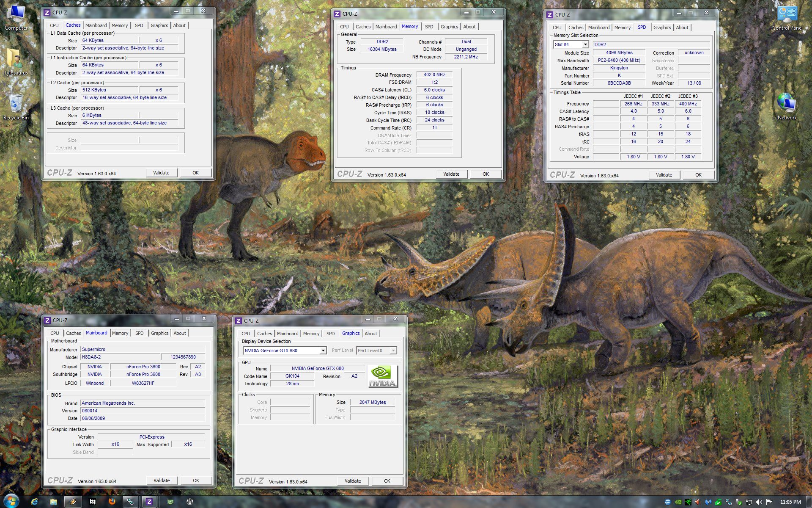Click OK in the Mainboard window
The image size is (812, 508).
tap(196, 480)
